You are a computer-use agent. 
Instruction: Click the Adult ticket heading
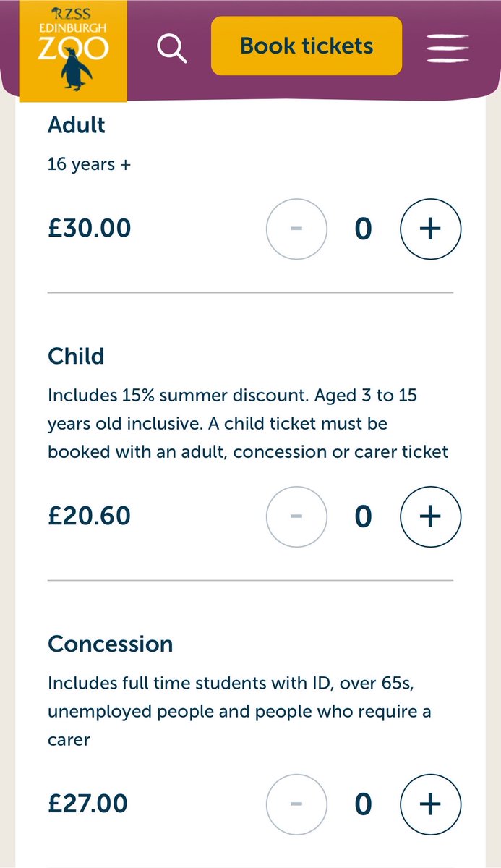[x=77, y=125]
